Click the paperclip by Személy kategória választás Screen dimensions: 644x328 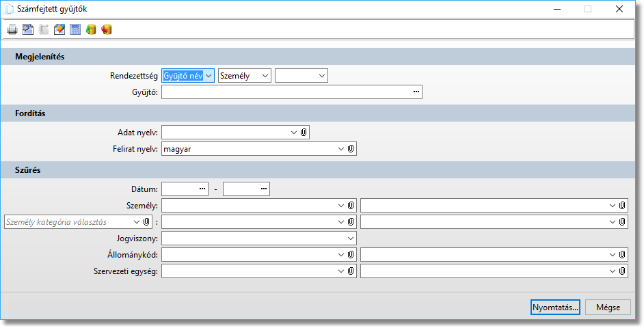tap(146, 222)
